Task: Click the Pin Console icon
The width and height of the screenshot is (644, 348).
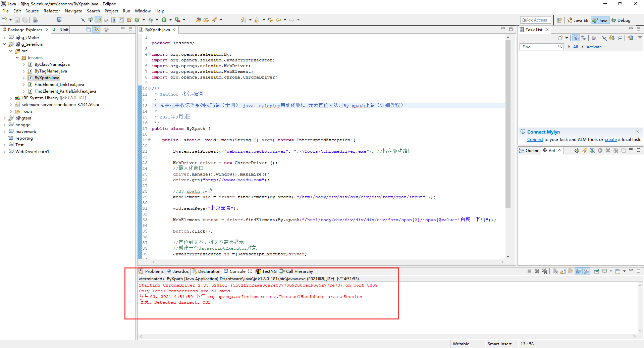Action: [x=596, y=271]
